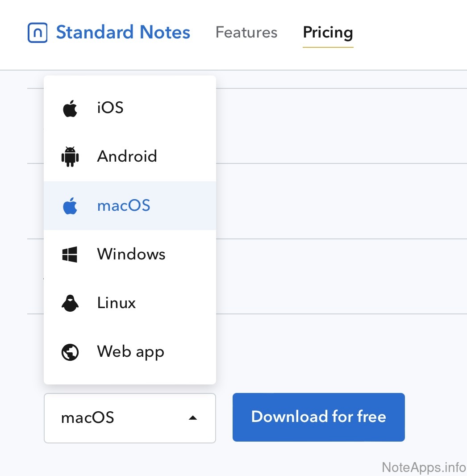The image size is (467, 476).
Task: Choose the iOS text option
Action: 110,108
